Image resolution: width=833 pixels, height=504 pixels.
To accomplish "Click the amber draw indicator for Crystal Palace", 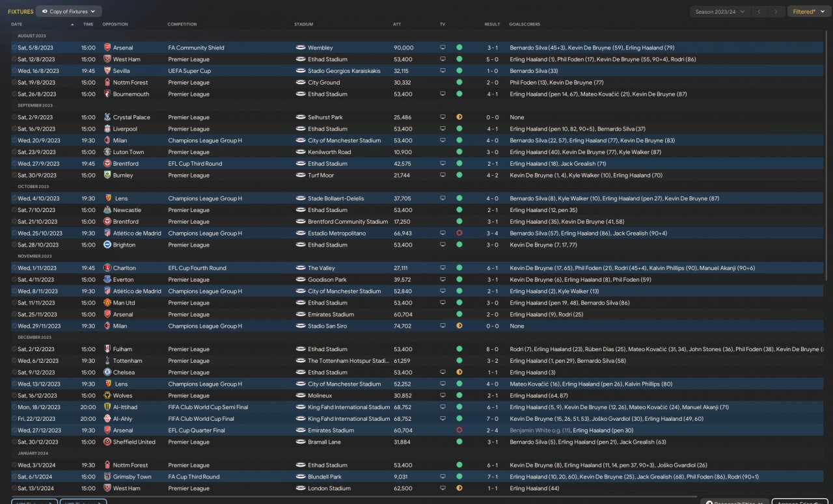I will point(459,117).
